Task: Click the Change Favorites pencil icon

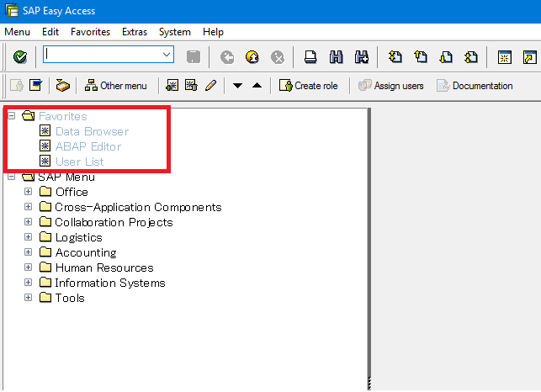Action: 210,85
